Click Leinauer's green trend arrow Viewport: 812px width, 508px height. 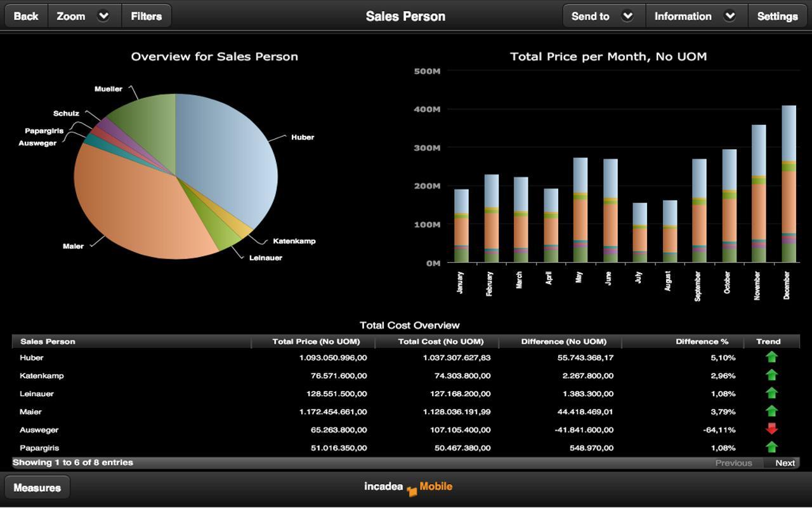(771, 393)
